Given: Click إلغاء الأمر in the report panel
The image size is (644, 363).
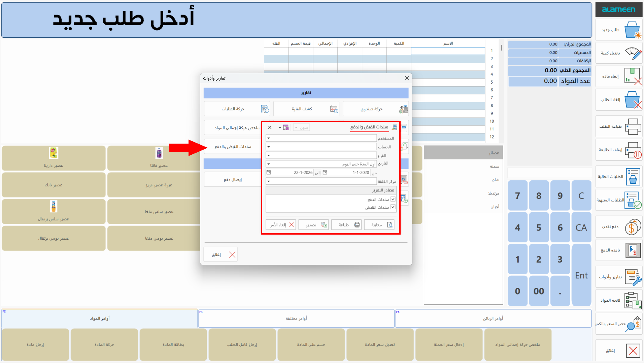Looking at the screenshot, I should tap(281, 225).
